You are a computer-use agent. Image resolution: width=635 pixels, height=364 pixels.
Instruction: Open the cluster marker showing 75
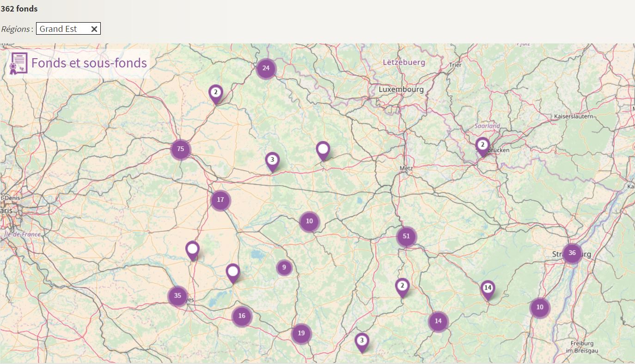181,149
